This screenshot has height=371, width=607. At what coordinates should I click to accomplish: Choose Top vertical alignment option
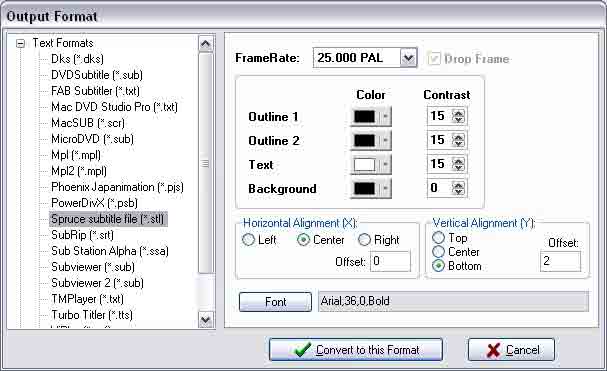pyautogui.click(x=438, y=237)
